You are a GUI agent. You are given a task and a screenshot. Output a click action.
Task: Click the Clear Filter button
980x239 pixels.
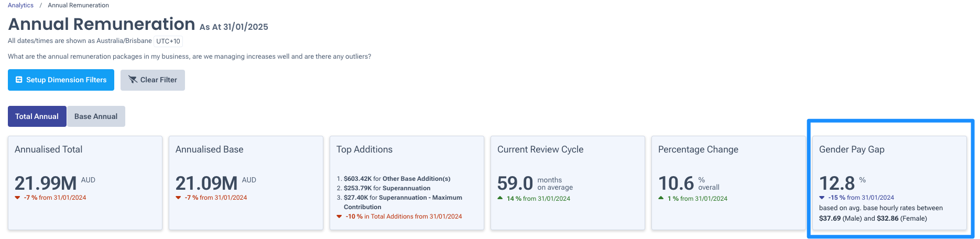tap(153, 80)
